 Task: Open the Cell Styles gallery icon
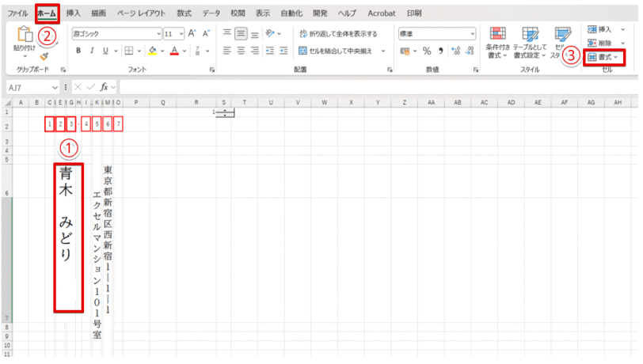561,36
